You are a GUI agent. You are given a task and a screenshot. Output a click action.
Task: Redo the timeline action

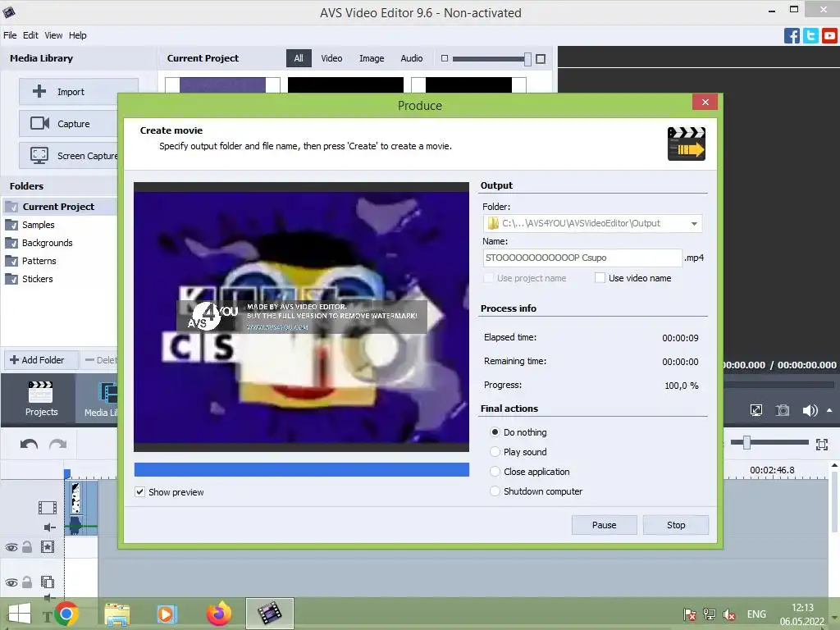pyautogui.click(x=58, y=444)
